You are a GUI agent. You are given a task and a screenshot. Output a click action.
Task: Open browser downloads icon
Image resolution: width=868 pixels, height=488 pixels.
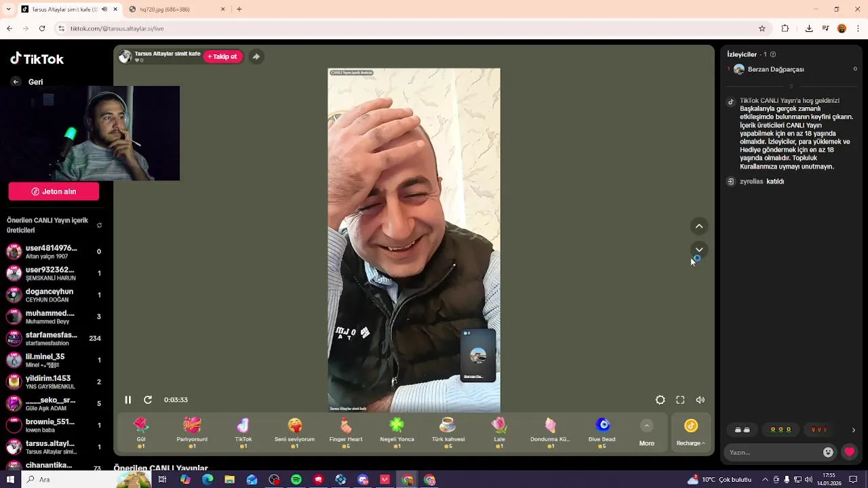tap(809, 28)
